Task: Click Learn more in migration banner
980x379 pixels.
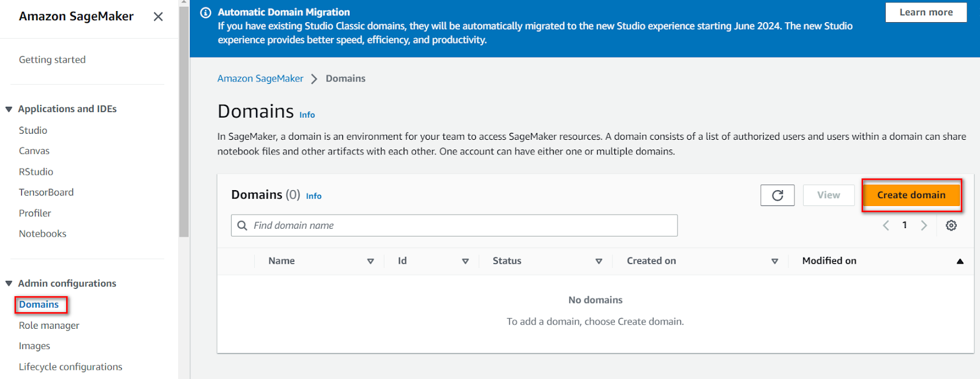Action: (x=926, y=12)
